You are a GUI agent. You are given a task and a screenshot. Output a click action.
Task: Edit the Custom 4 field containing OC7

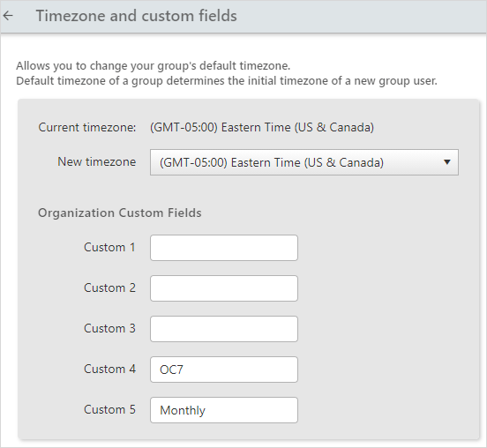click(224, 370)
